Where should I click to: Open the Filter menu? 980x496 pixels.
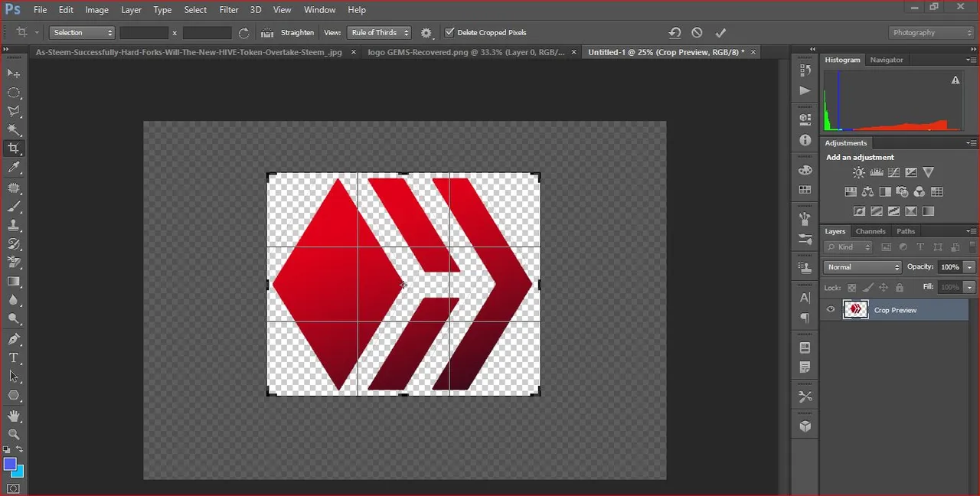[229, 10]
